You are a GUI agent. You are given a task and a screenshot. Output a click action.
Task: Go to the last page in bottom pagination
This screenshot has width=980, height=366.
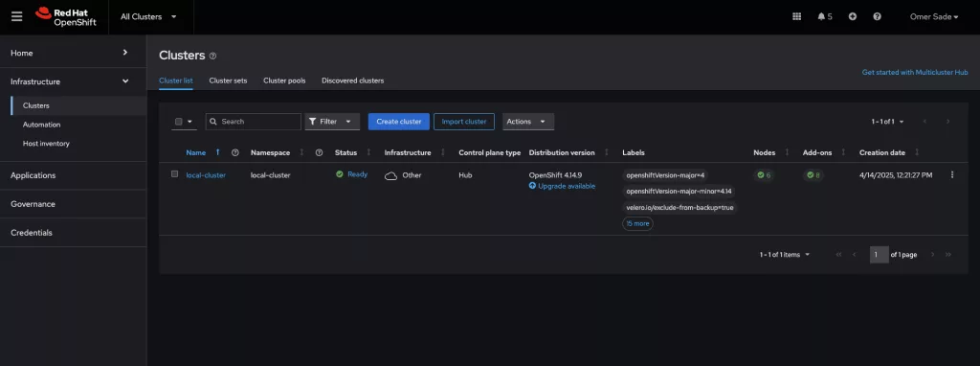pyautogui.click(x=948, y=255)
